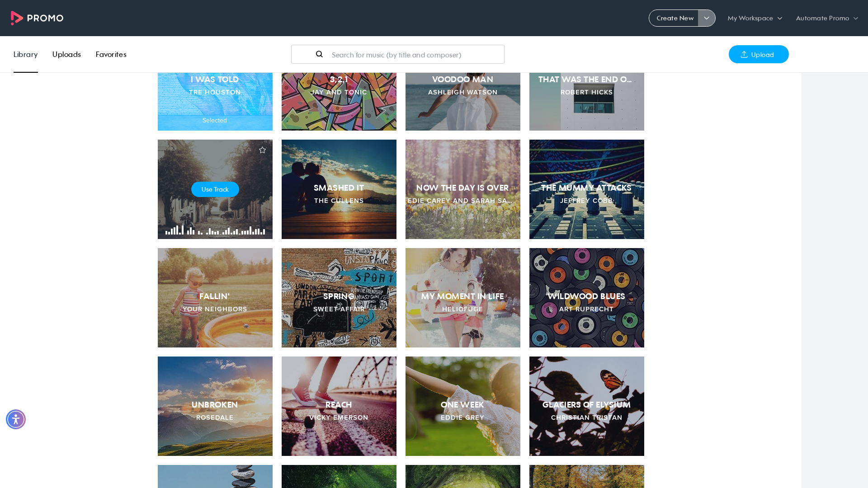Select That Was The End track
Image resolution: width=868 pixels, height=488 pixels.
(587, 101)
